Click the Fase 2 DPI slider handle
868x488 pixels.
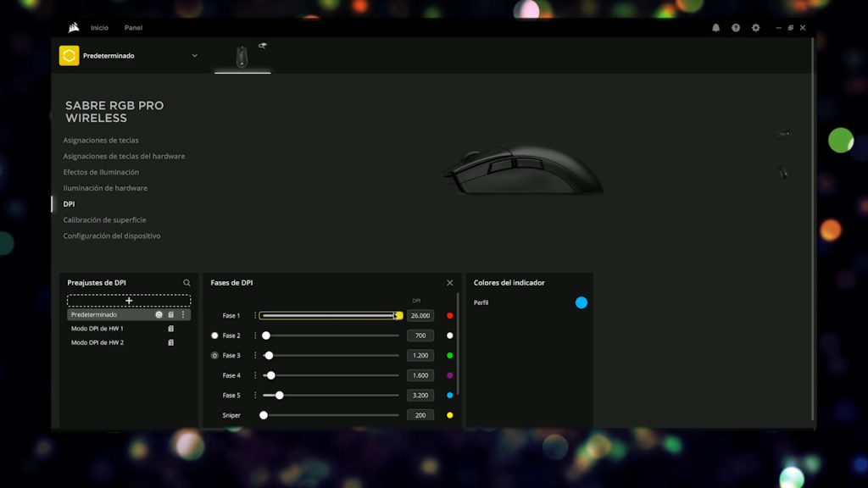pyautogui.click(x=266, y=335)
